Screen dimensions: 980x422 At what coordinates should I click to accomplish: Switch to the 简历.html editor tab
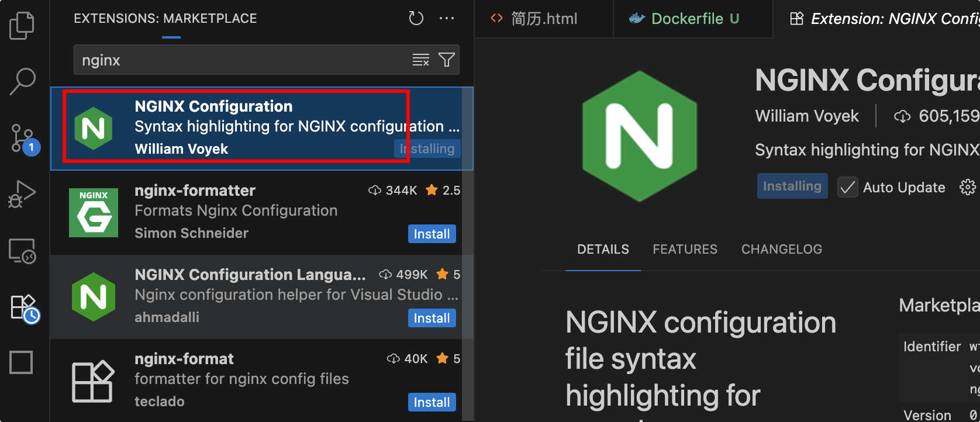[x=544, y=19]
